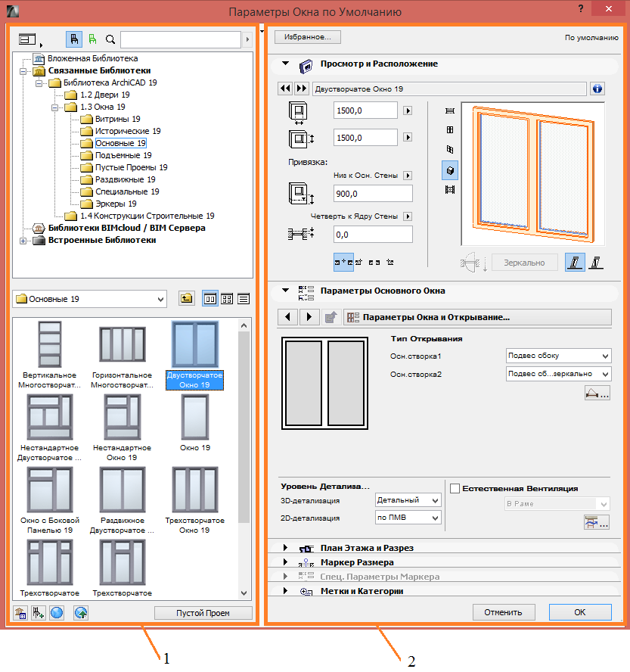This screenshot has height=672, width=630.
Task: Click the library search input field
Action: coord(181,39)
